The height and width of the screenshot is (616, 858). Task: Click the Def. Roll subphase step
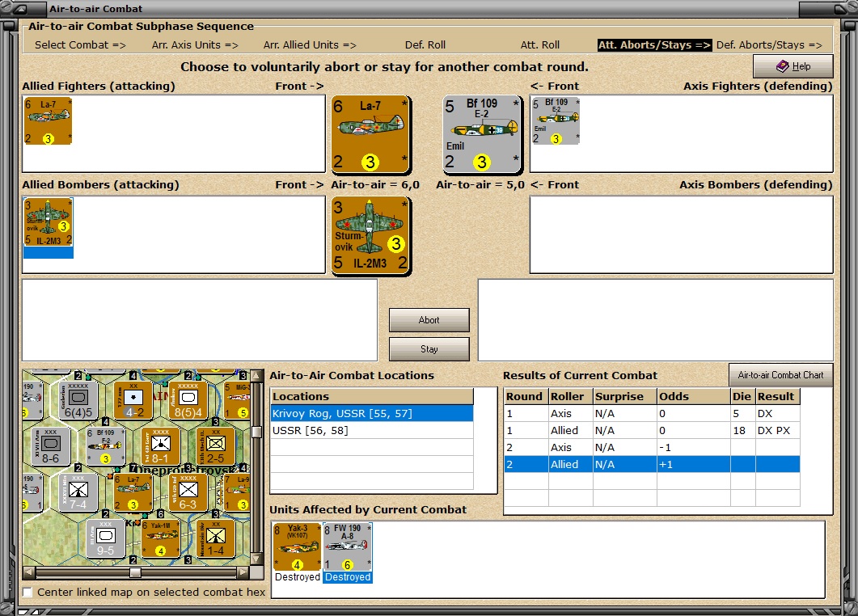point(425,44)
